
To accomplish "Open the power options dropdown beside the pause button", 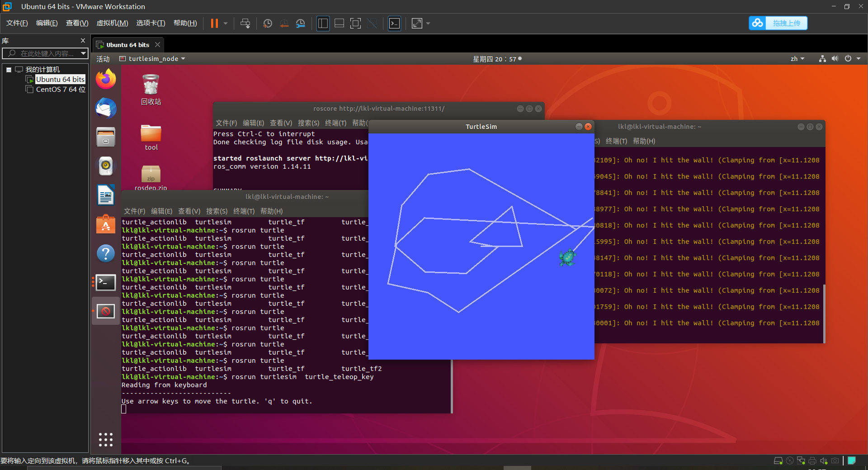I will click(x=226, y=23).
